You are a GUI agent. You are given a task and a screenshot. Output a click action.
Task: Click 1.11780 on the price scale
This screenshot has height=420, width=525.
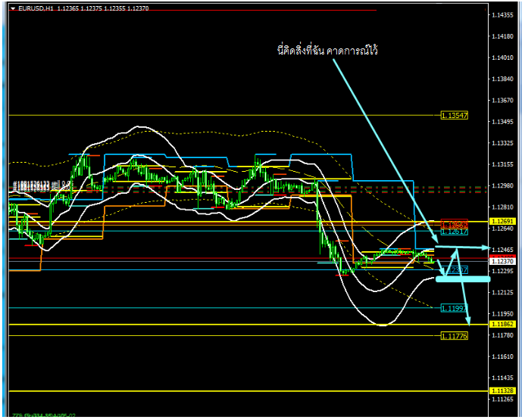click(502, 335)
